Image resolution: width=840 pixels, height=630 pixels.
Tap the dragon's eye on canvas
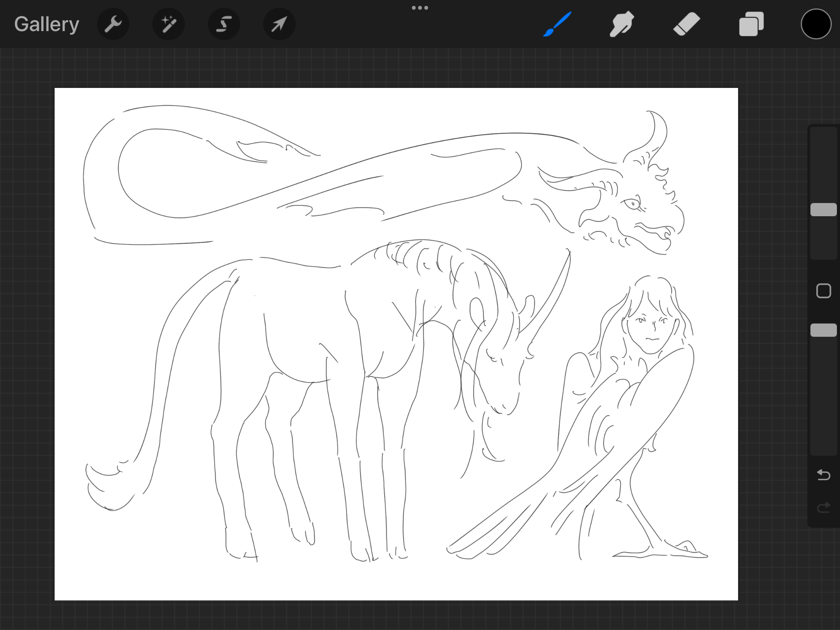(632, 203)
